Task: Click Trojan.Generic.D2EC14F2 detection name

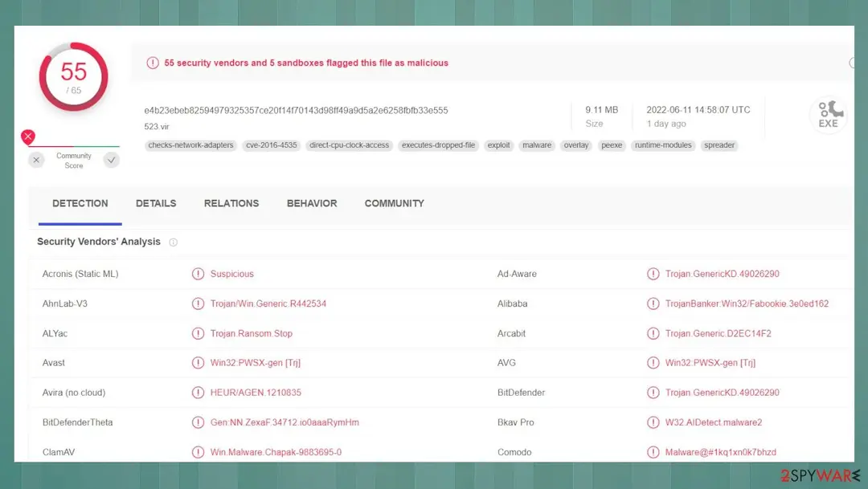Action: pos(718,333)
